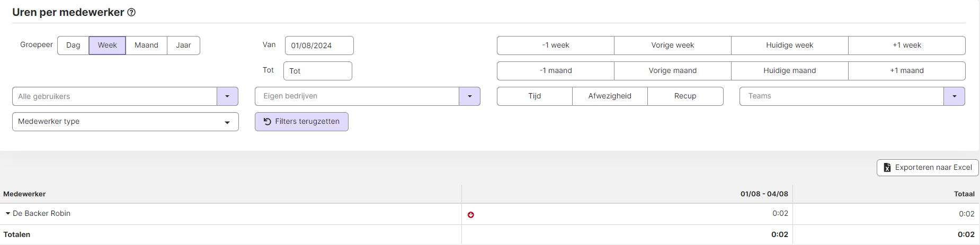Screen dimensions: 980x245
Task: Select the Week grouping option
Action: tap(107, 46)
